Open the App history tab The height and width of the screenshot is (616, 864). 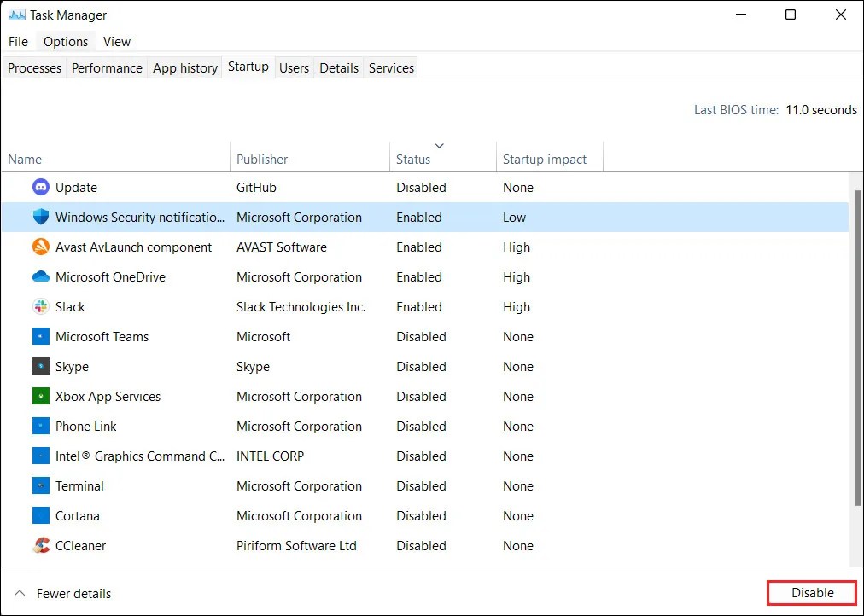click(x=184, y=67)
